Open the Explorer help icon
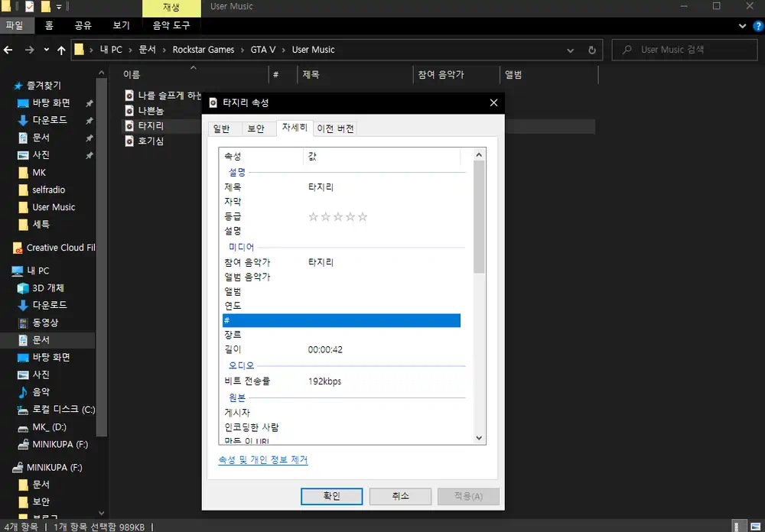 click(x=758, y=26)
